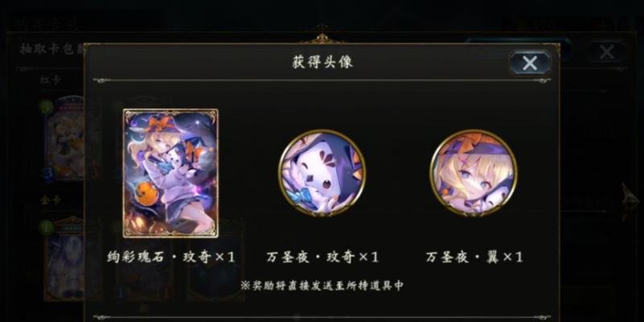Click the 万圣夜·玫奇×1 label

coord(322,258)
